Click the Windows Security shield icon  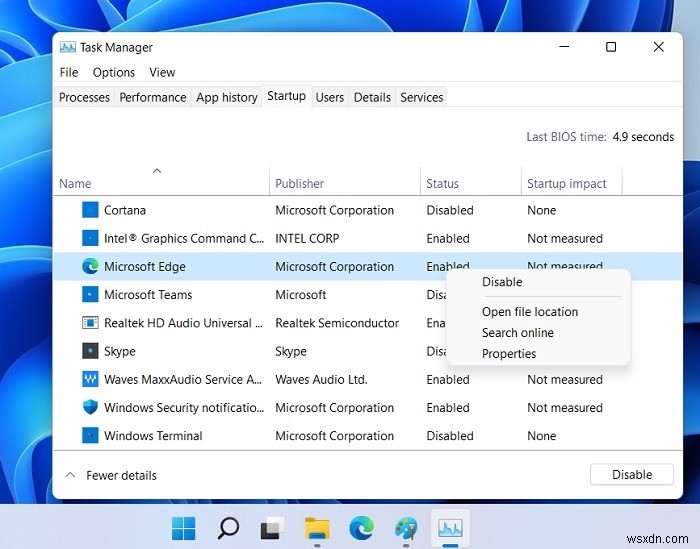90,407
